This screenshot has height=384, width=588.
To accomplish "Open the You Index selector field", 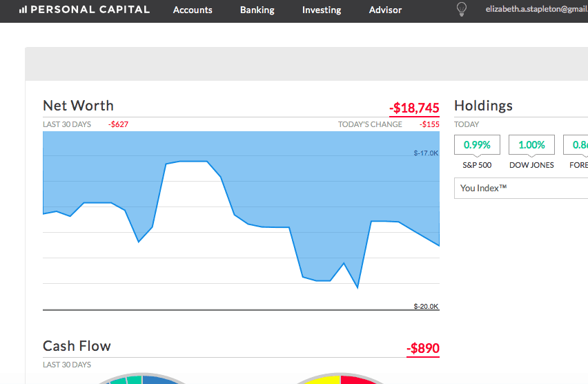I will coord(521,188).
